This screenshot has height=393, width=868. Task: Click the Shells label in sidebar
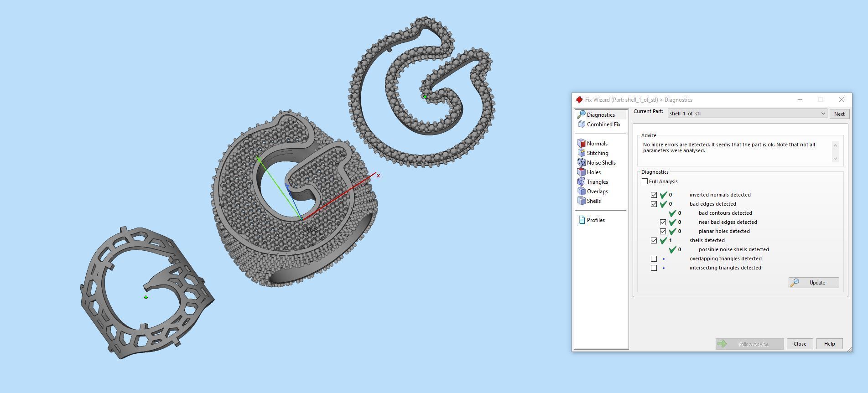click(x=593, y=201)
